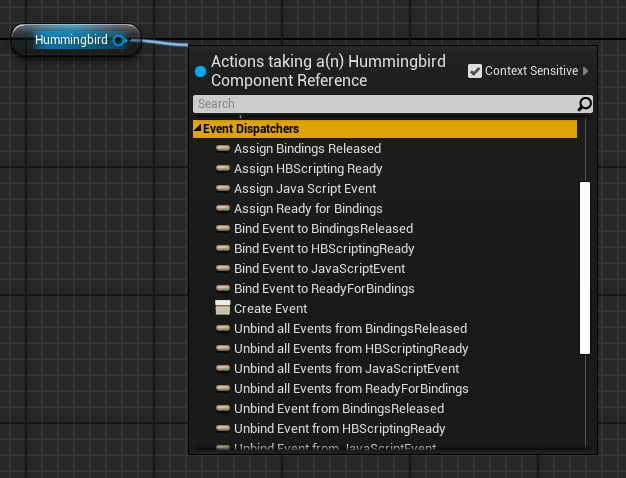Click icon beside Bind Event to ReadyForBindings
626x478 pixels.
(x=223, y=288)
